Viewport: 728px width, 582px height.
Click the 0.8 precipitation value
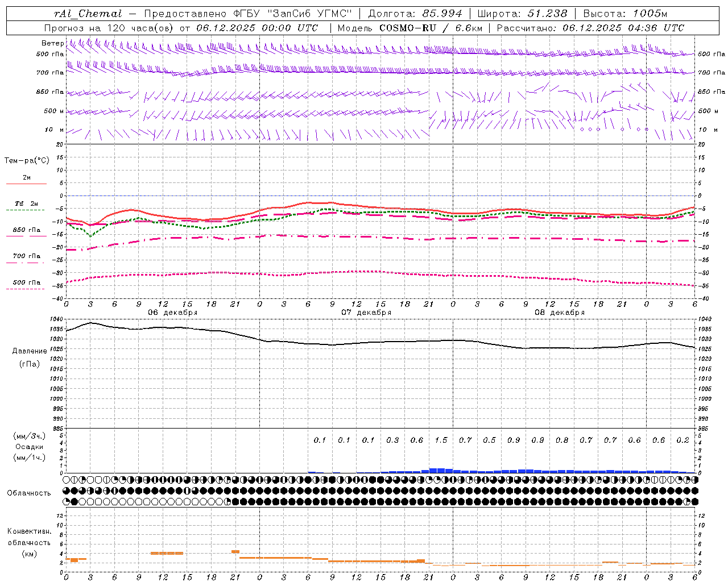tap(562, 440)
